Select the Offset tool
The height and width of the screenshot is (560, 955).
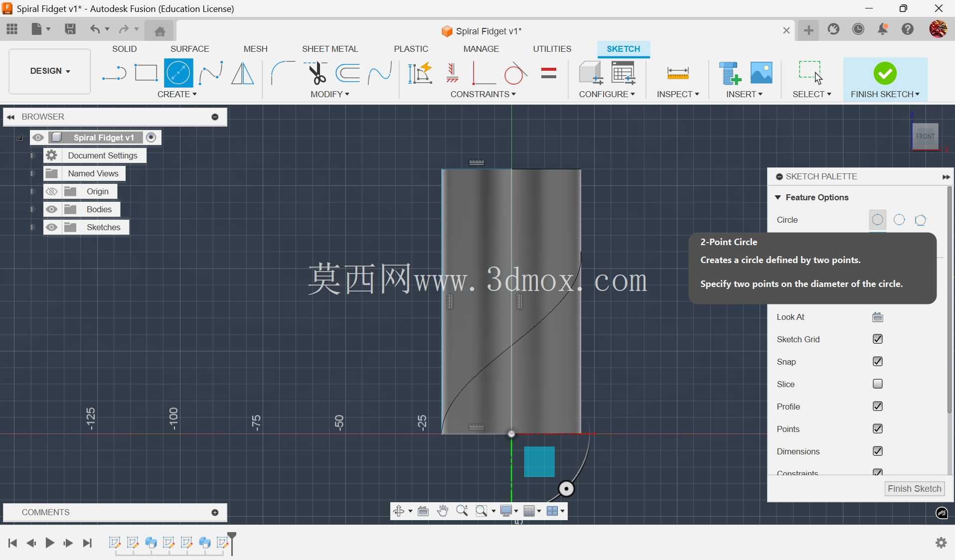click(x=348, y=73)
